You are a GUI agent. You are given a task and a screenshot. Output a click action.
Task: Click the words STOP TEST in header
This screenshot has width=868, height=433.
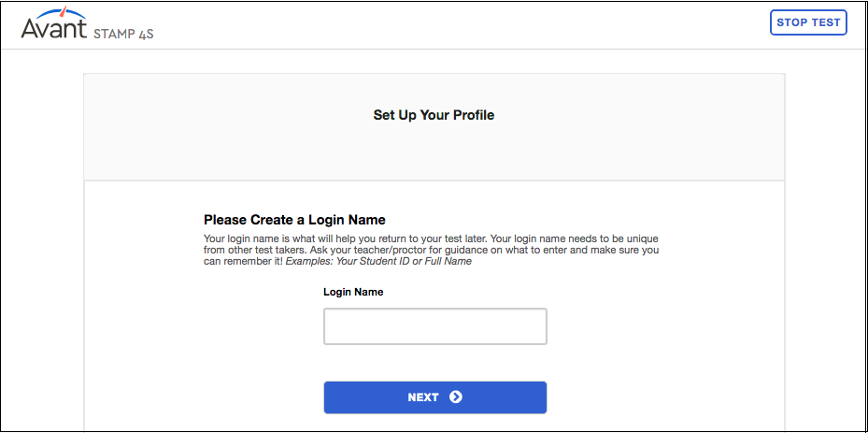point(808,22)
